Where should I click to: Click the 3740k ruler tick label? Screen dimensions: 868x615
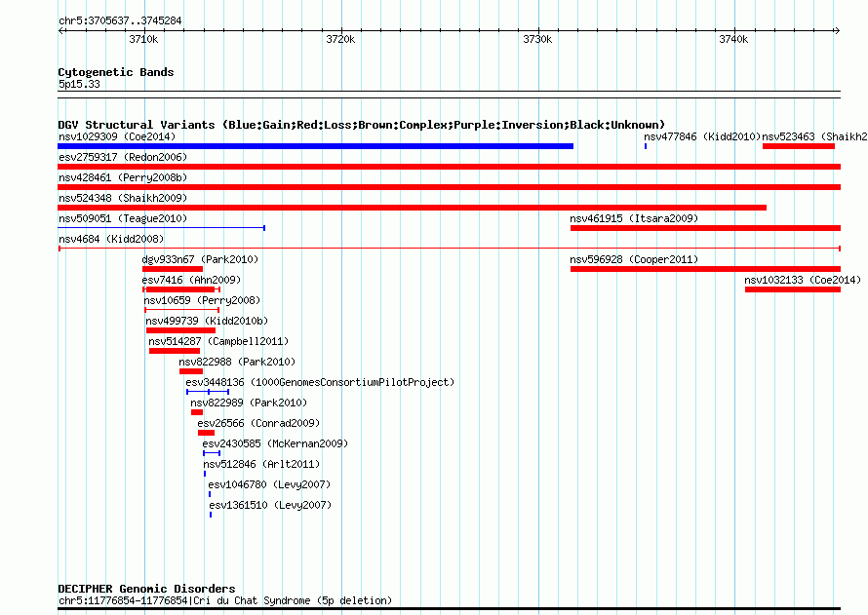[734, 39]
